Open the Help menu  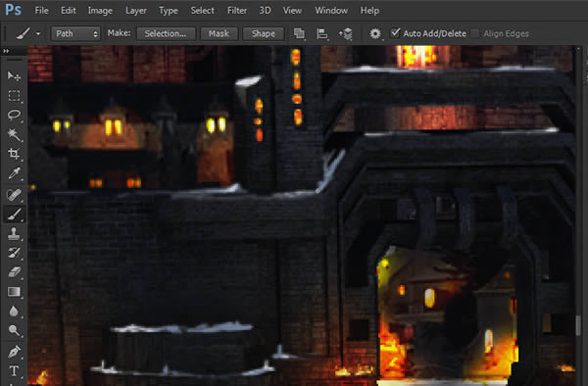pyautogui.click(x=369, y=11)
